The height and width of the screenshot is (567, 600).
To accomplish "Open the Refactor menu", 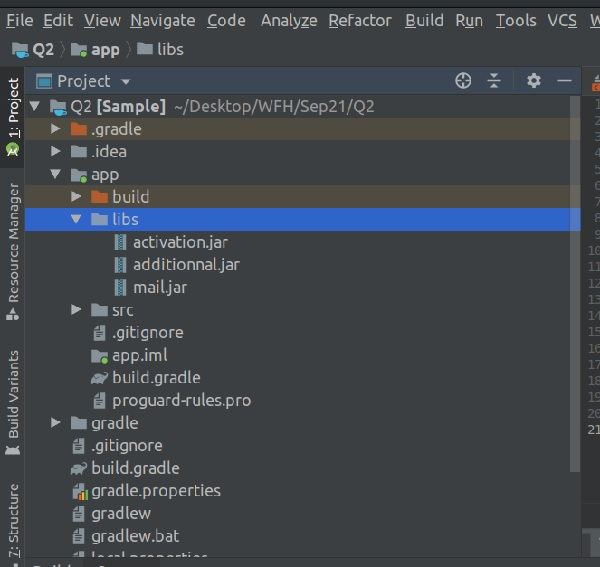I will coord(360,20).
